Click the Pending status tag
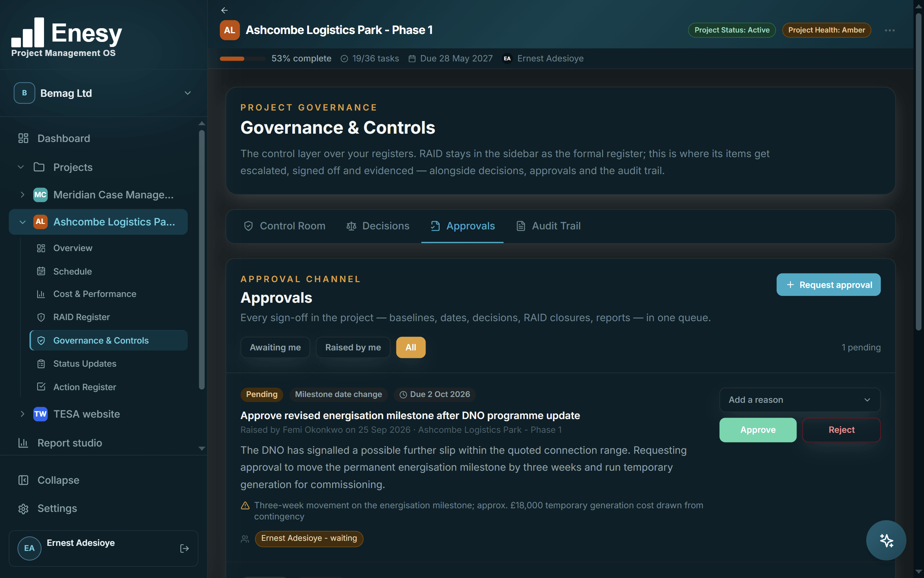Image resolution: width=924 pixels, height=578 pixels. pyautogui.click(x=262, y=394)
